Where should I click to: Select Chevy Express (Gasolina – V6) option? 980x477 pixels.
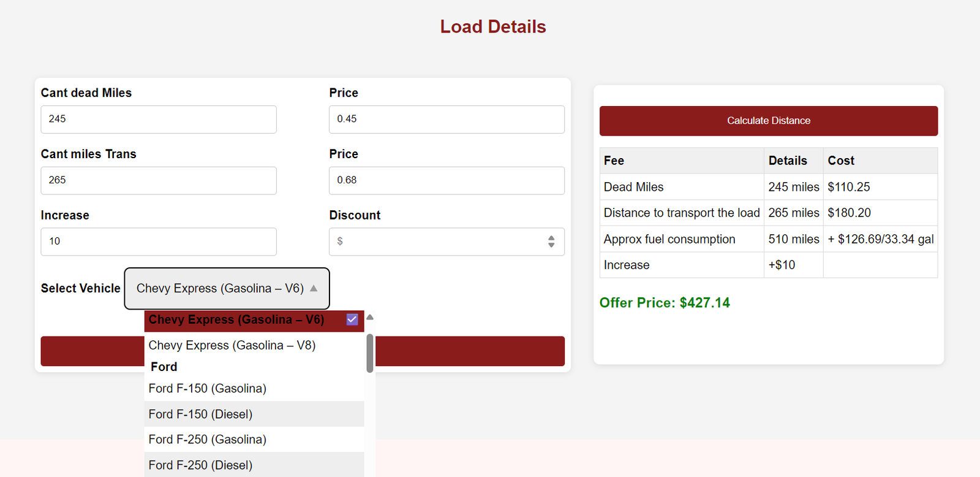click(x=236, y=319)
